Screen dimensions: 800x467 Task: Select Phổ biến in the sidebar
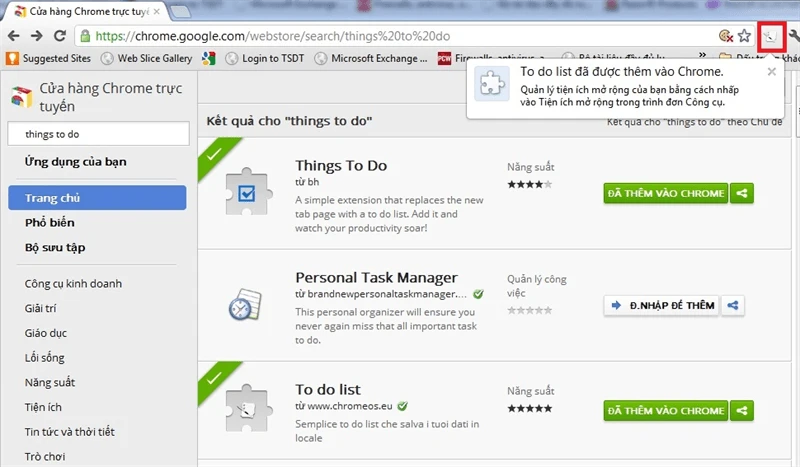coord(50,223)
